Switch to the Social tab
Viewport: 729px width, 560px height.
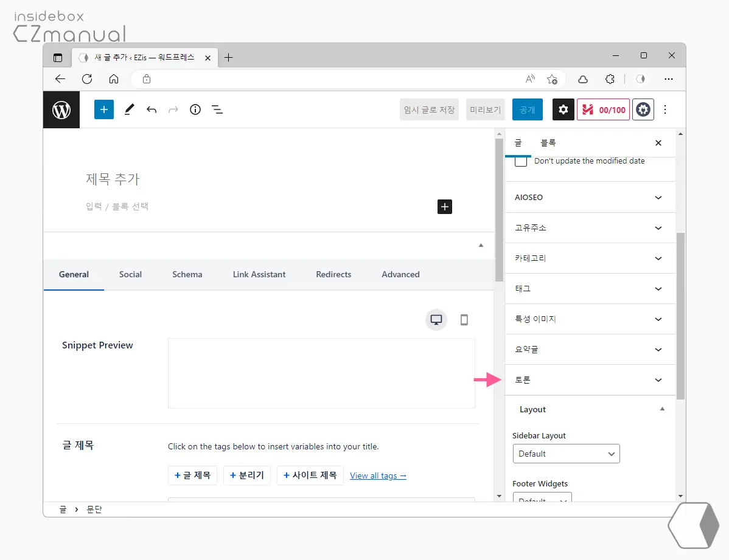click(x=130, y=274)
